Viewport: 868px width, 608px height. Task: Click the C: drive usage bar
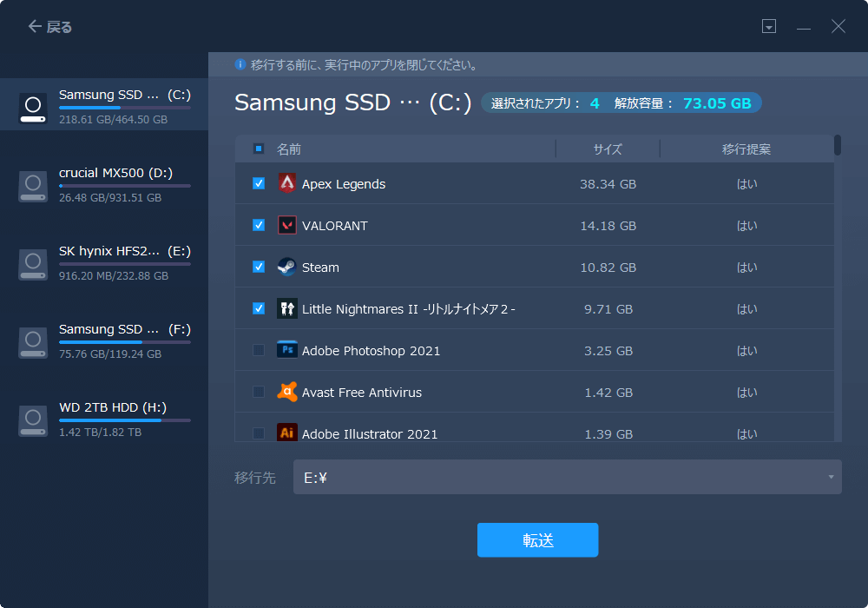(x=125, y=108)
